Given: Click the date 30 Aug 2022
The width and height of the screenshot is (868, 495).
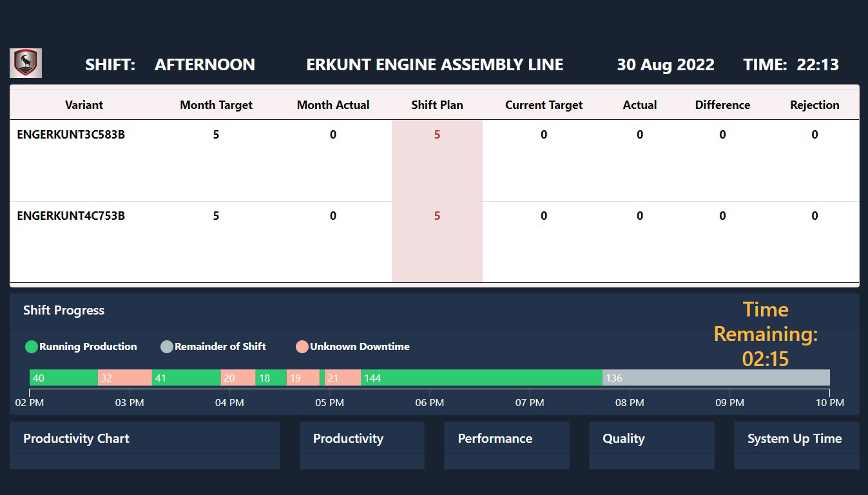Looking at the screenshot, I should [x=666, y=64].
